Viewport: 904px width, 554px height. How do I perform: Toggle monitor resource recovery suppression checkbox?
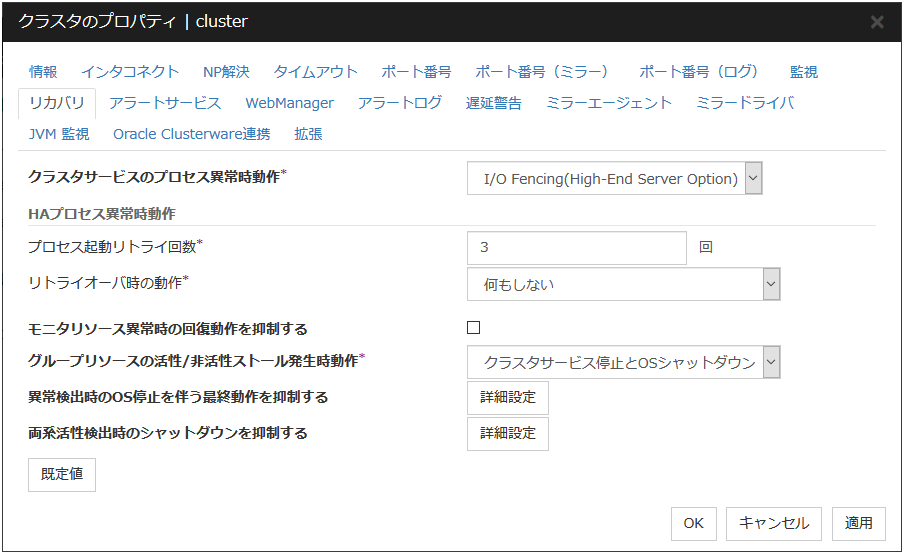pos(474,328)
